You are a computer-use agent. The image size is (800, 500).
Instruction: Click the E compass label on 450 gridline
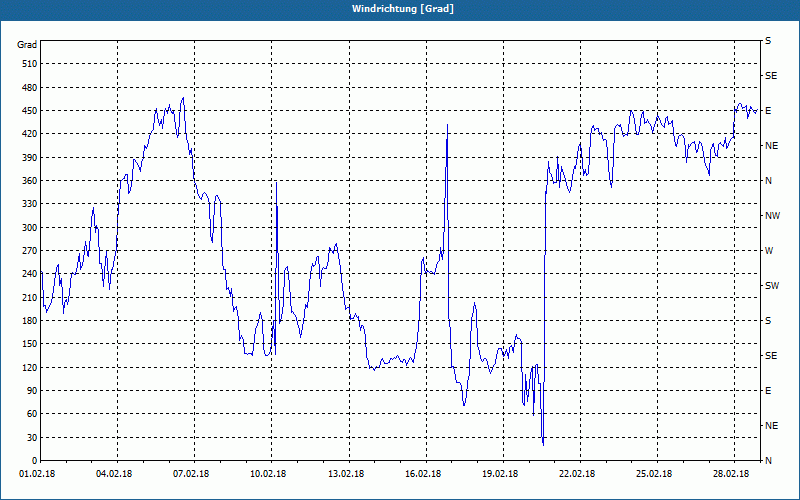click(768, 111)
